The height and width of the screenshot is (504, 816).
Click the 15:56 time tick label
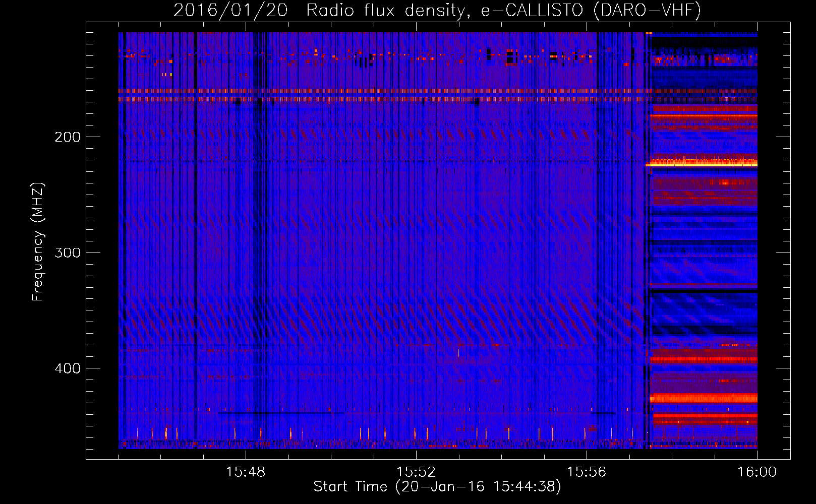[x=587, y=472]
